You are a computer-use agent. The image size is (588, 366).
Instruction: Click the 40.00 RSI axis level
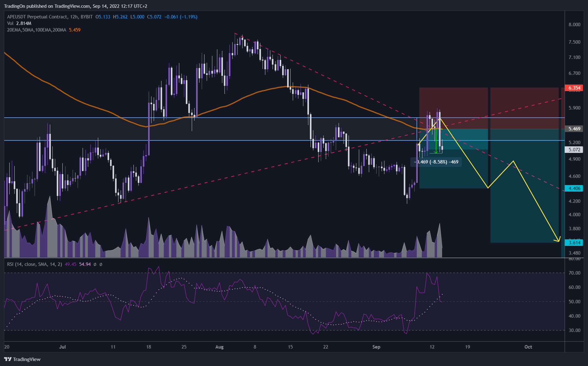[574, 316]
